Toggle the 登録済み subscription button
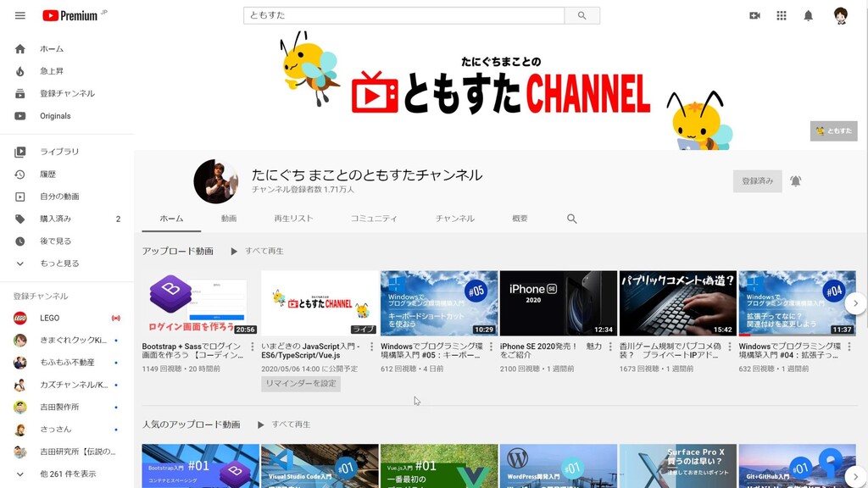The width and height of the screenshot is (868, 488). (x=757, y=181)
